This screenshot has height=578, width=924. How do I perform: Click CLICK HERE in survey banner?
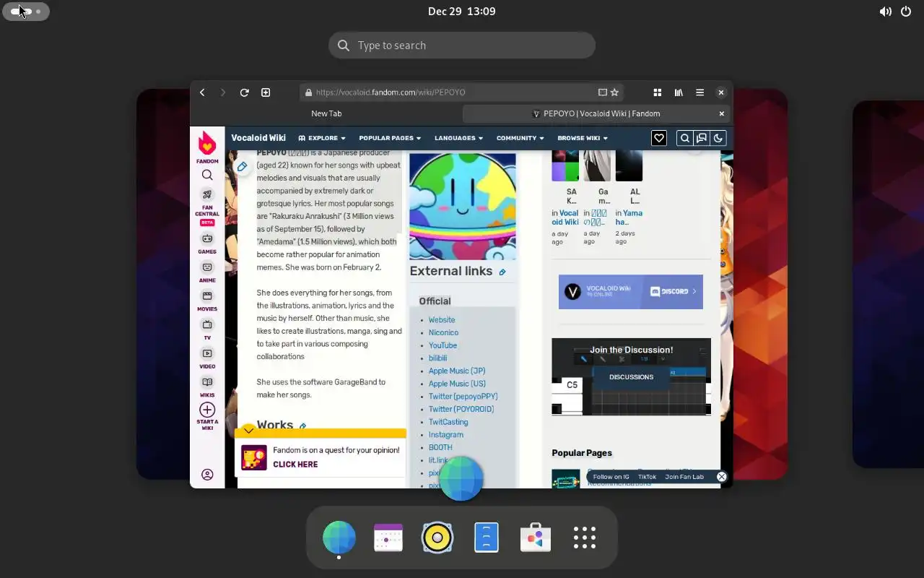295,465
